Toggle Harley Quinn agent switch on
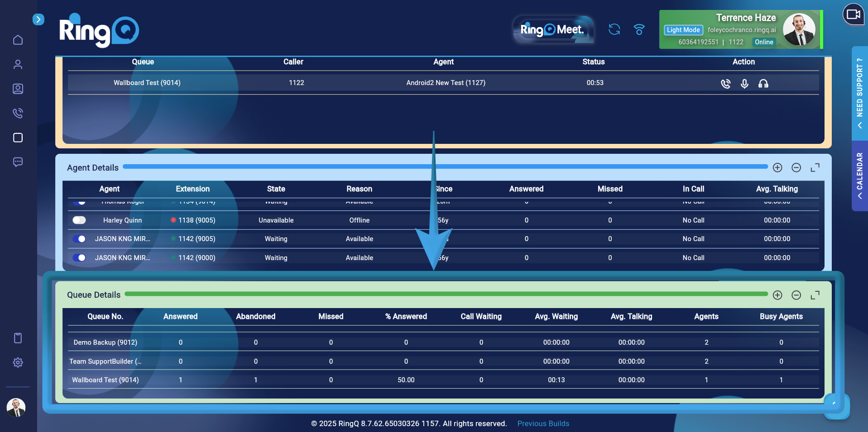 79,220
